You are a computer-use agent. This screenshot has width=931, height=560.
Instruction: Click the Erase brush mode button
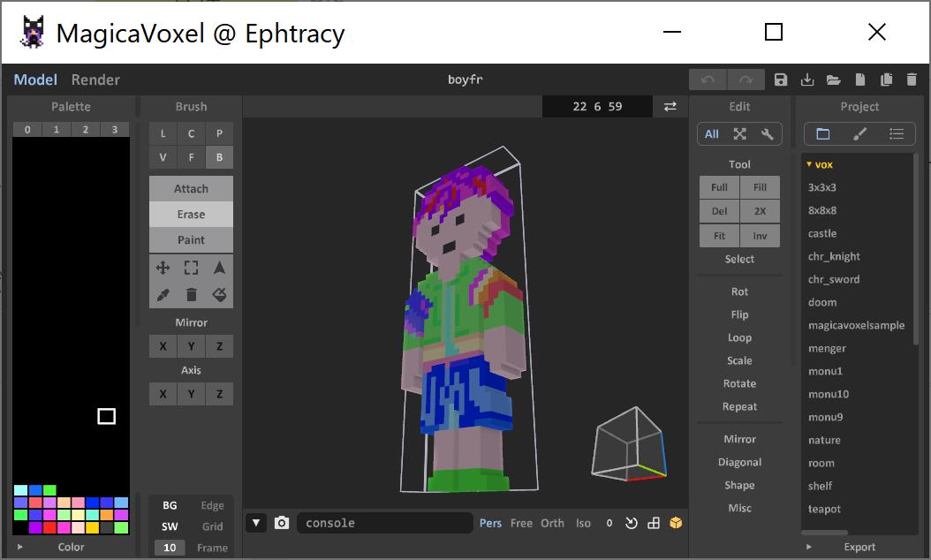click(191, 214)
